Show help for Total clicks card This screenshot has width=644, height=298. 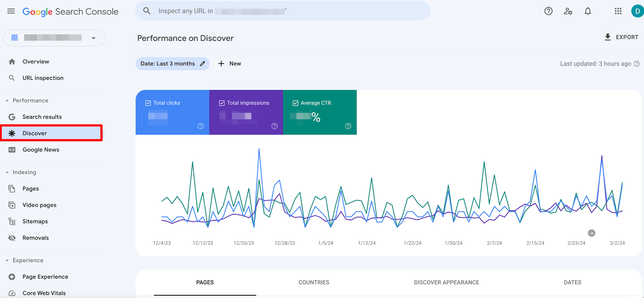pos(200,126)
